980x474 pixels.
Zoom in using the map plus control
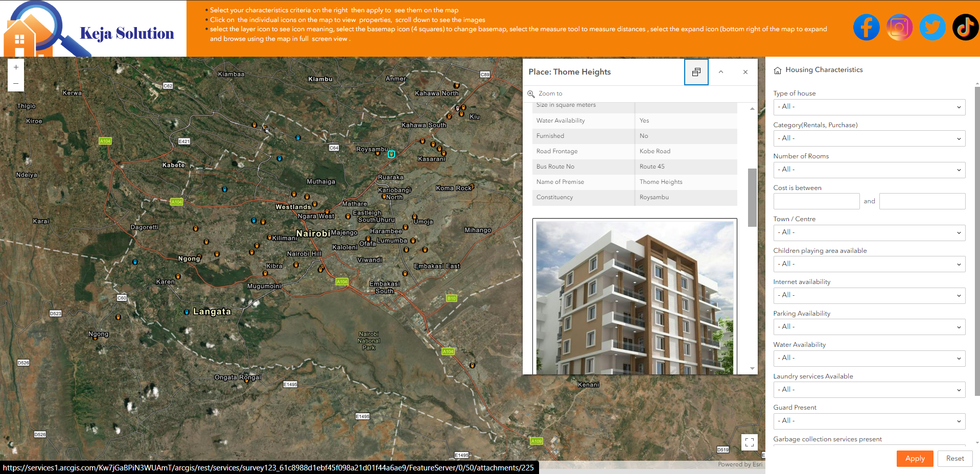(16, 66)
